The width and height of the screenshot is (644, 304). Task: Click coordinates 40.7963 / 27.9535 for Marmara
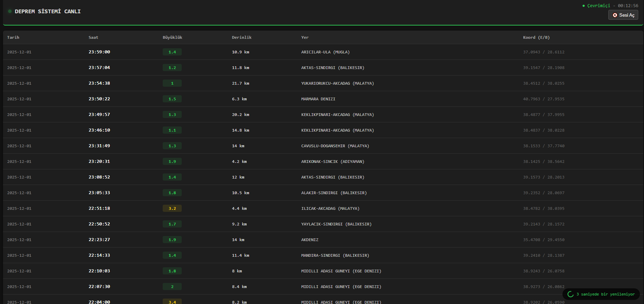point(543,99)
